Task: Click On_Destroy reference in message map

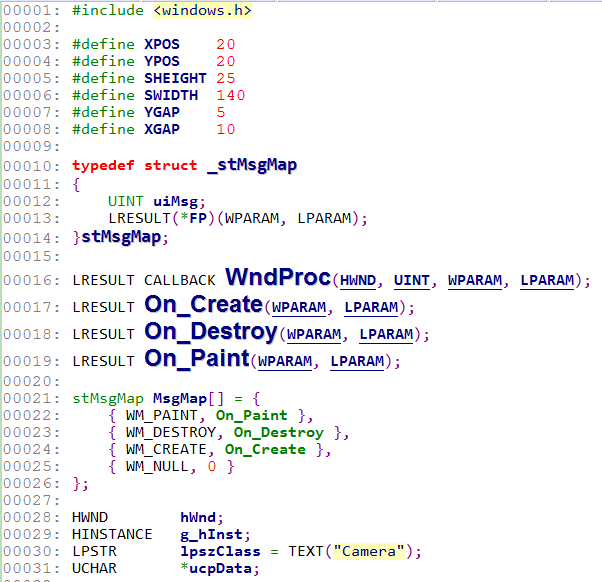Action: (x=279, y=432)
